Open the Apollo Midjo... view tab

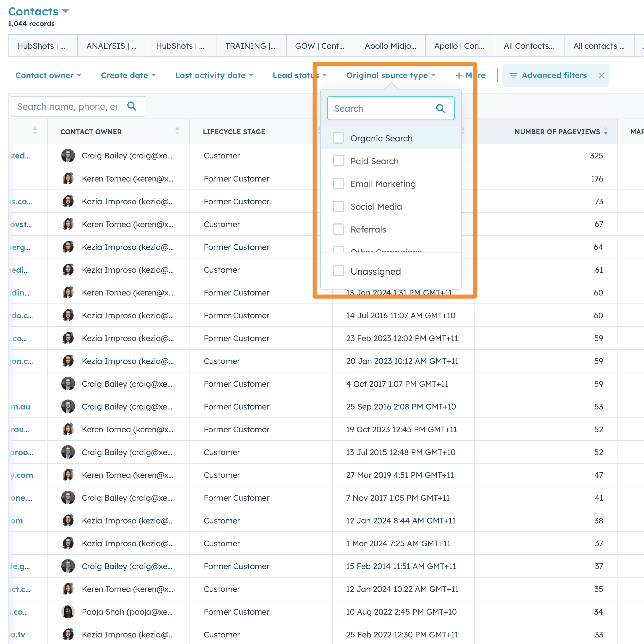coord(390,46)
